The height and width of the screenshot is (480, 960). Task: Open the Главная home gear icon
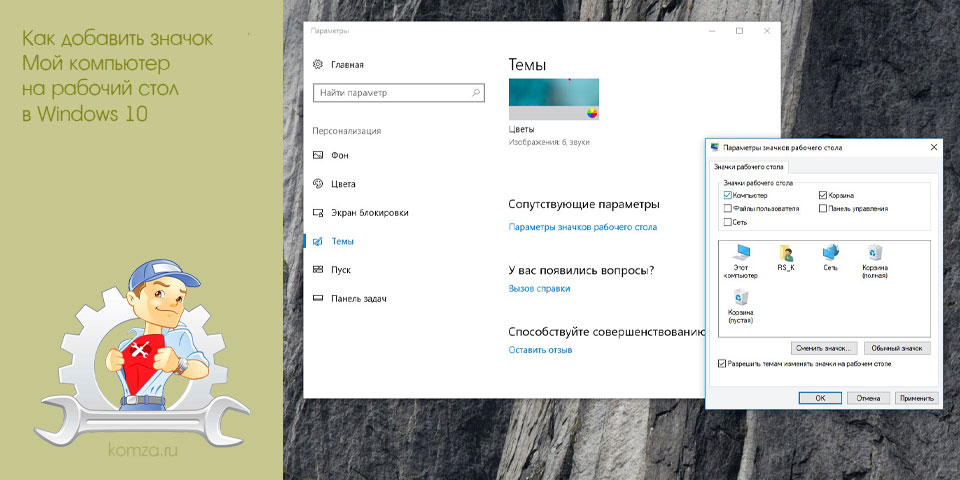tap(317, 64)
